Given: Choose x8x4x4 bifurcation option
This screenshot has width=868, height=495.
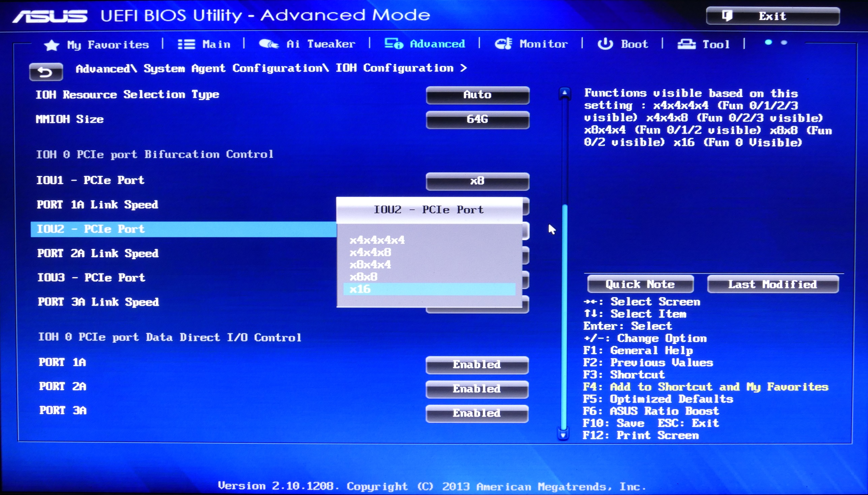Looking at the screenshot, I should pyautogui.click(x=429, y=264).
